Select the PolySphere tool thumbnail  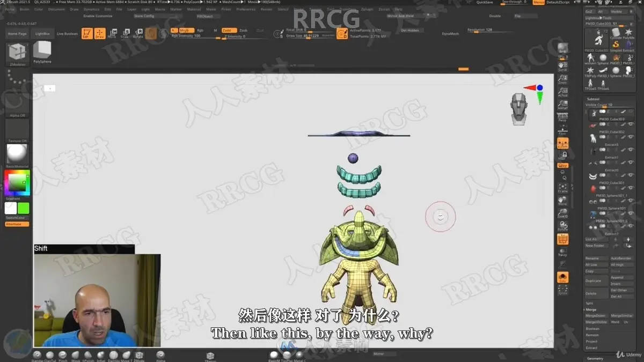pyautogui.click(x=42, y=53)
